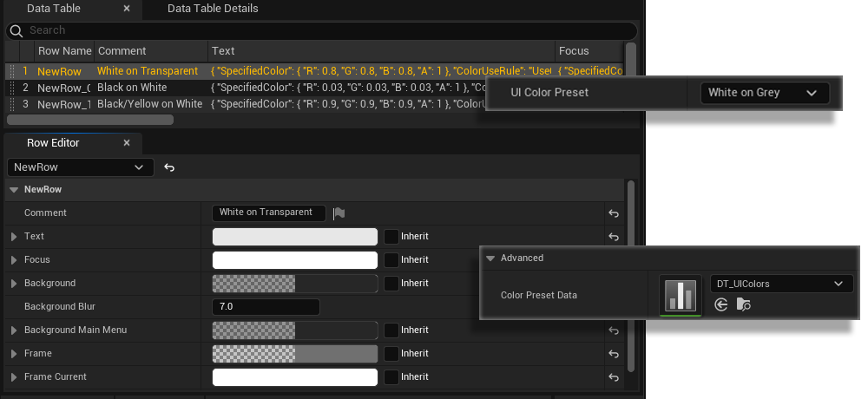Collapse the Advanced section
Image resolution: width=868 pixels, height=399 pixels.
tap(490, 258)
